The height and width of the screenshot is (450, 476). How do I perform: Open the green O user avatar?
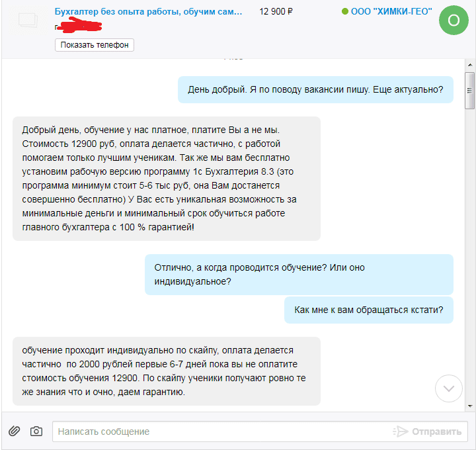(x=454, y=20)
